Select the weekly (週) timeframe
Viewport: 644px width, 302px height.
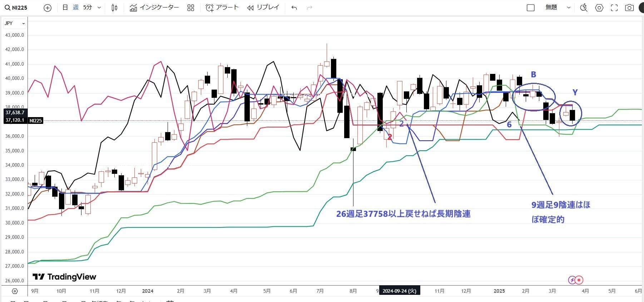76,7
